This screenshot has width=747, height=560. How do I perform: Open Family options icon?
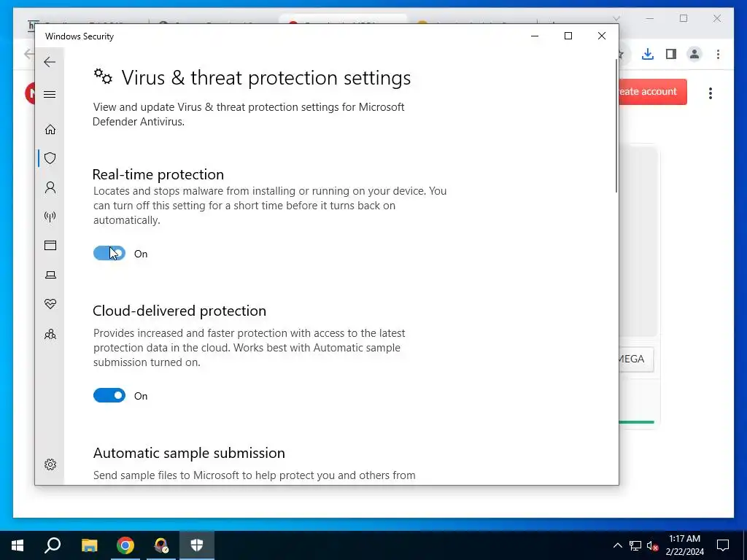coord(50,334)
